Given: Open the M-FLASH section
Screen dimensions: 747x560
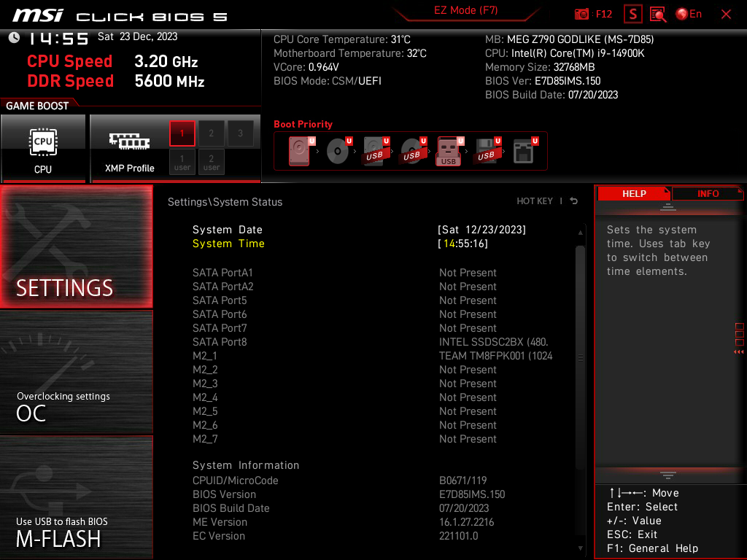Looking at the screenshot, I should (x=76, y=497).
